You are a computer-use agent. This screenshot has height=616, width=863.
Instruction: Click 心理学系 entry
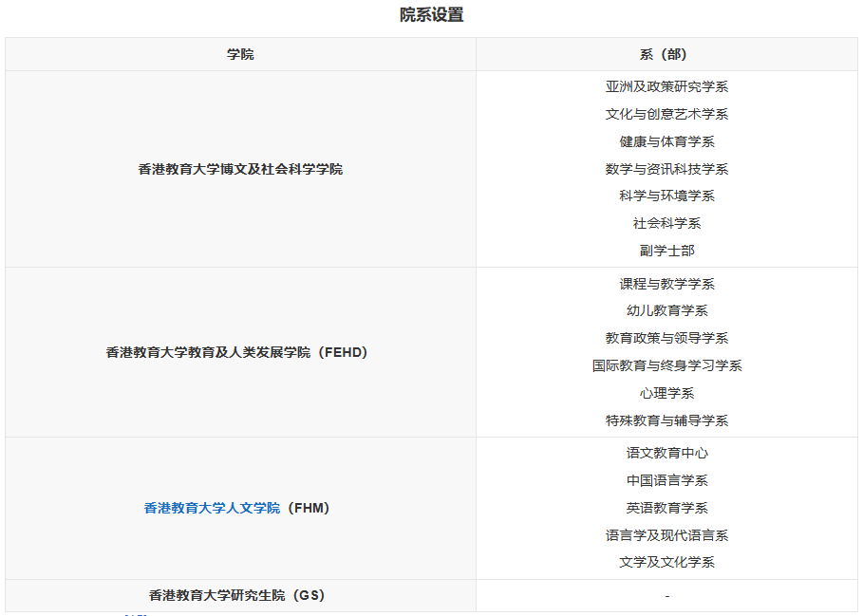click(666, 393)
